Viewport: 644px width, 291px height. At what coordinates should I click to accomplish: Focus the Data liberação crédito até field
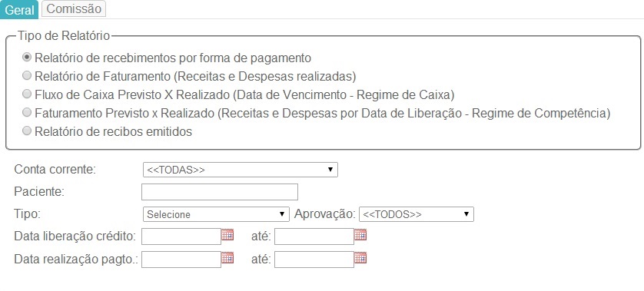(314, 236)
